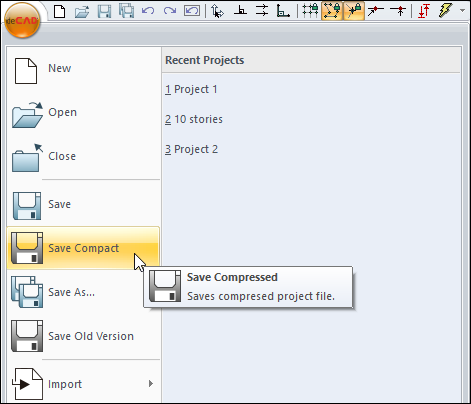Image resolution: width=471 pixels, height=404 pixels.
Task: Click the gray floppy icon beside Save Compact
Action: [x=27, y=248]
